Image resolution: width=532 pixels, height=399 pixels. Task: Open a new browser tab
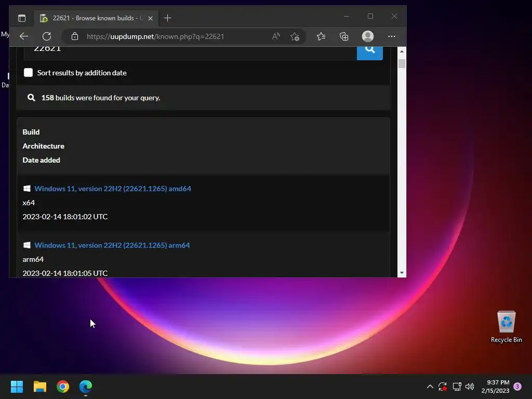point(167,18)
